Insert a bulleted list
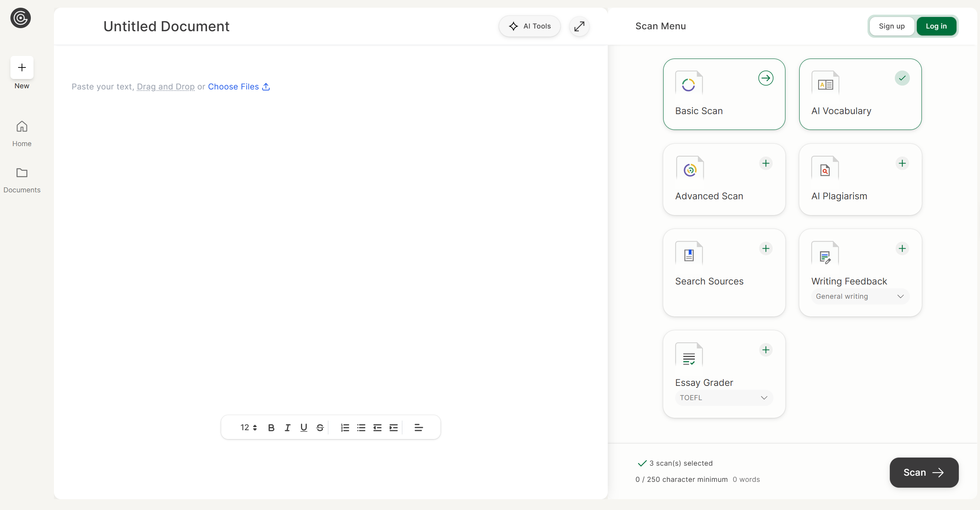This screenshot has width=980, height=510. click(x=361, y=428)
